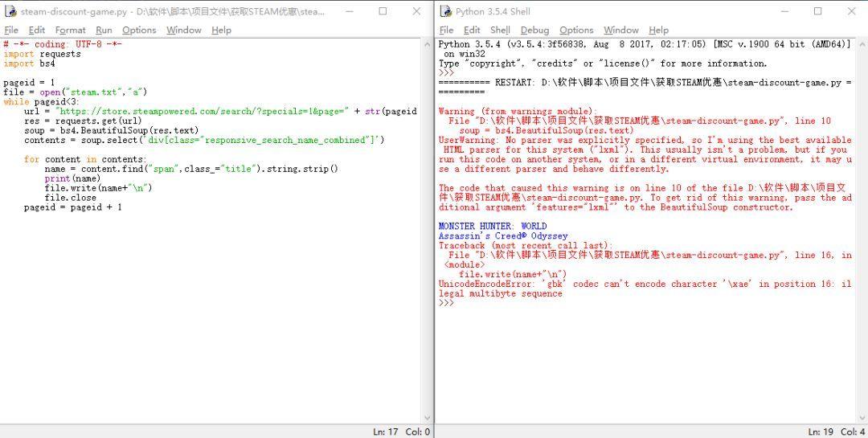The width and height of the screenshot is (868, 438).
Task: Click 'Ln: 17' in editor status bar
Action: [385, 432]
